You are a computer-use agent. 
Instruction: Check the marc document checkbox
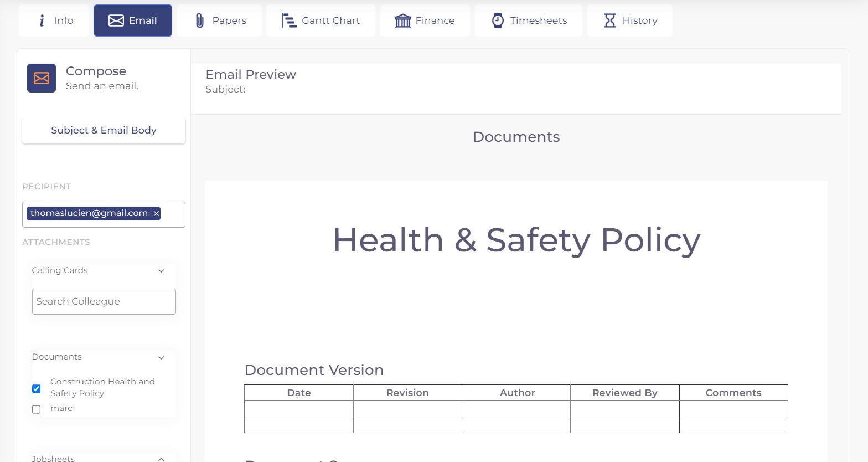pyautogui.click(x=37, y=409)
